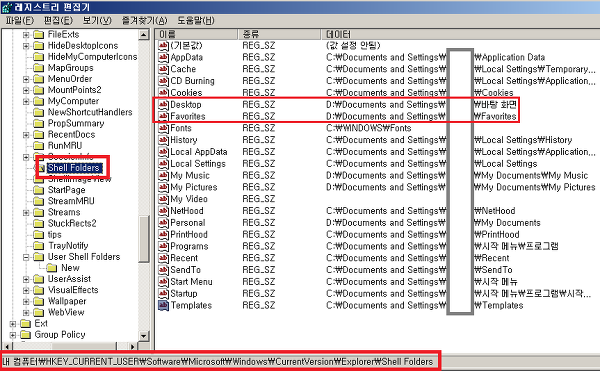This screenshot has height=371, width=600.
Task: Sort by the 이름 column header
Action: pos(197,34)
